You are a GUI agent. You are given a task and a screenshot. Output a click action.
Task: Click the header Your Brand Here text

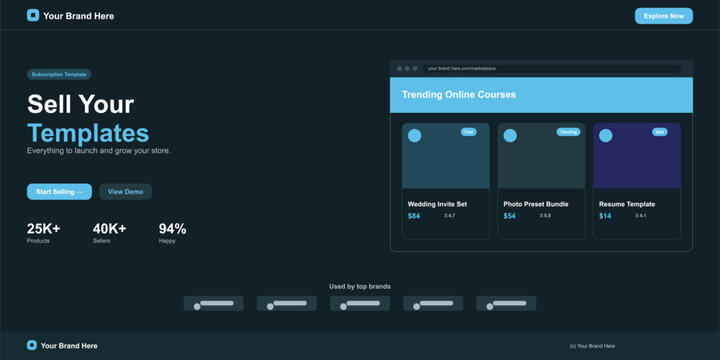(79, 16)
